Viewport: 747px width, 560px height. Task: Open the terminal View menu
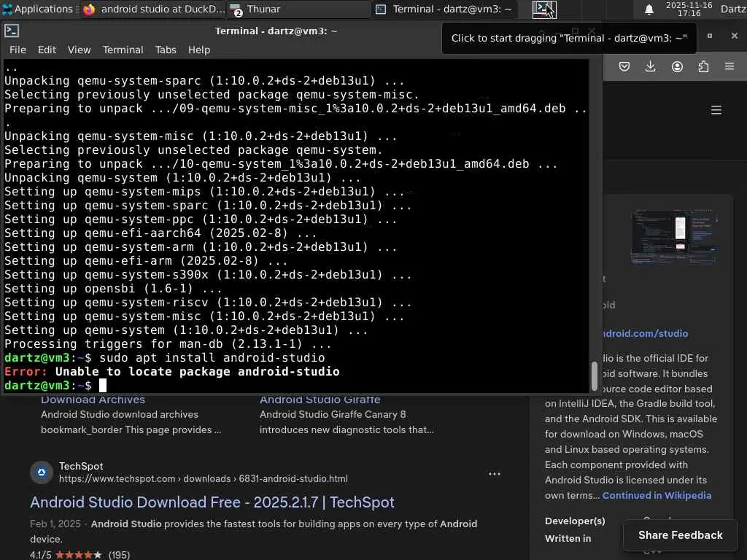coord(79,50)
